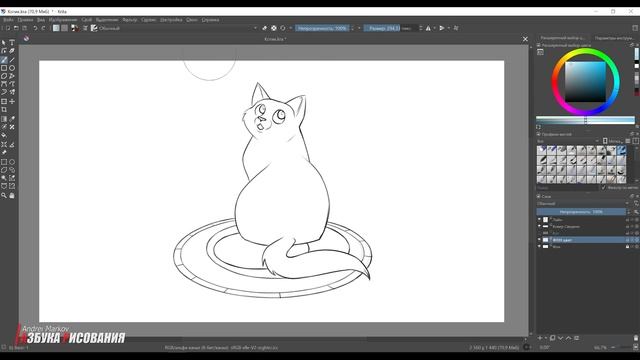Screen dimensions: 640x360
Task: Delete layer trash button in Layers
Action: point(636,338)
